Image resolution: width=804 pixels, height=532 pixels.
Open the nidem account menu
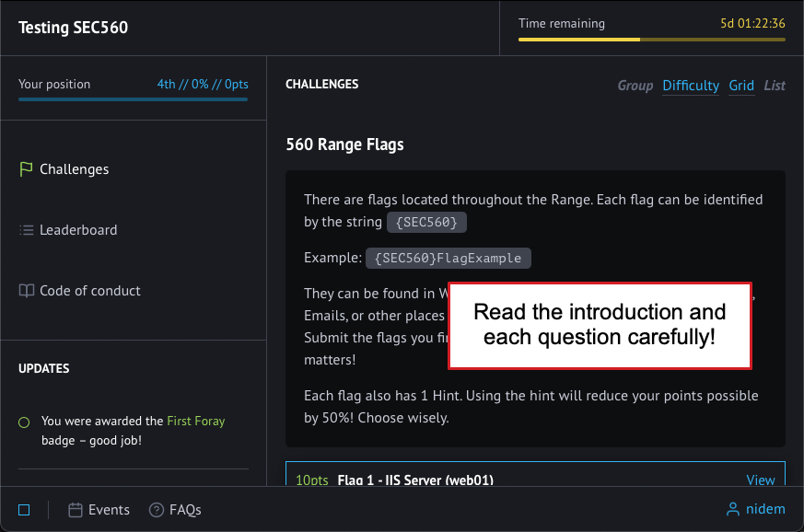[763, 510]
